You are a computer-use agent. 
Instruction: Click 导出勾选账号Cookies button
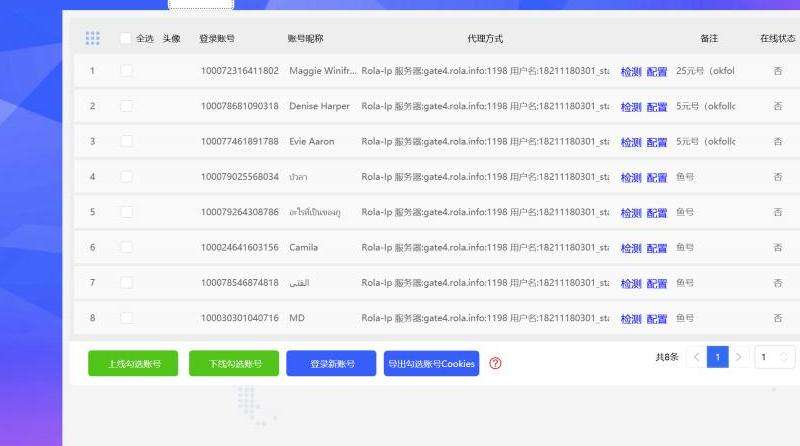pyautogui.click(x=431, y=364)
